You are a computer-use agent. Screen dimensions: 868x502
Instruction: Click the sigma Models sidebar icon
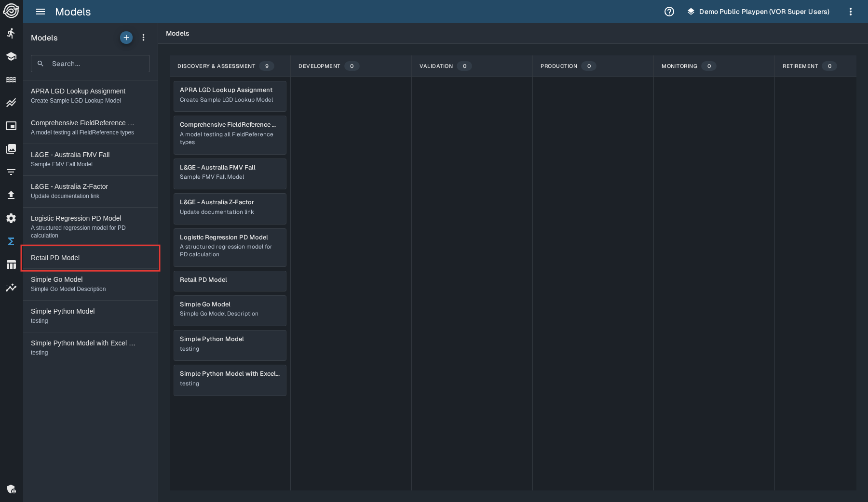11,241
